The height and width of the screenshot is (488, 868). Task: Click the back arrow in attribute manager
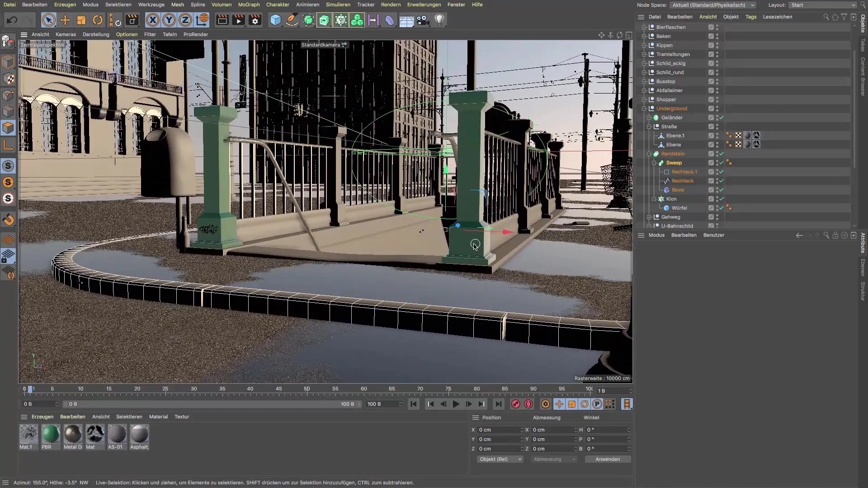[799, 235]
